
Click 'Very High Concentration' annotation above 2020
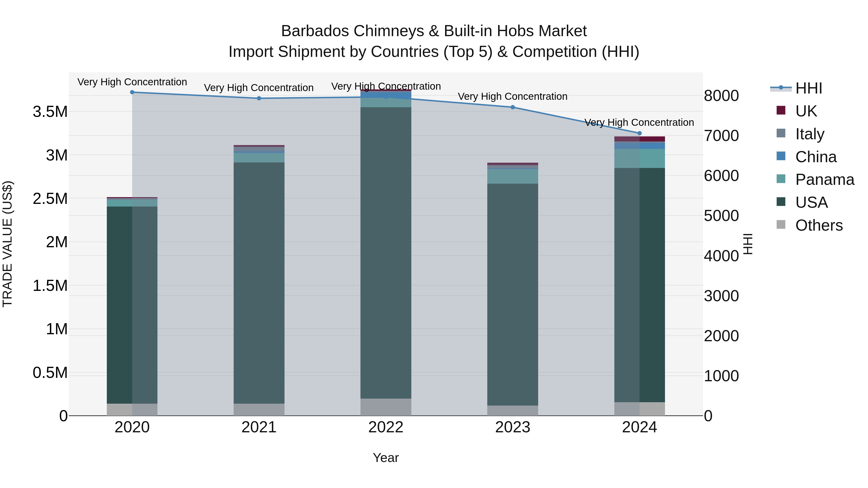pos(132,82)
